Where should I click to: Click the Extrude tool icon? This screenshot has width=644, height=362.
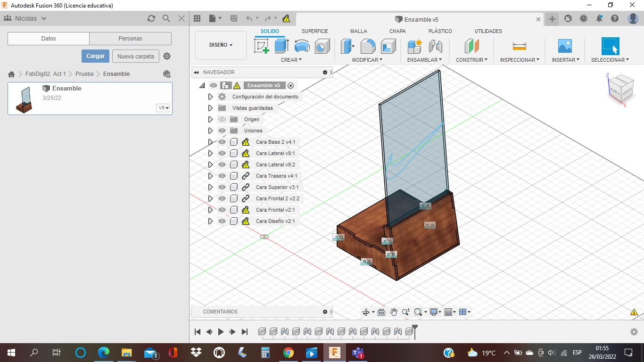(x=281, y=46)
